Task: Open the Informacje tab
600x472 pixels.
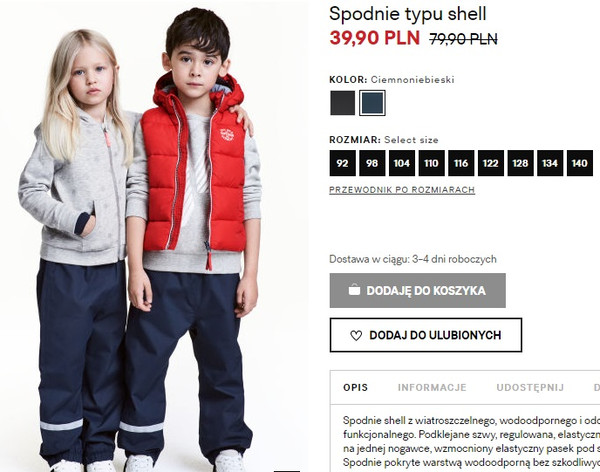Action: [432, 387]
